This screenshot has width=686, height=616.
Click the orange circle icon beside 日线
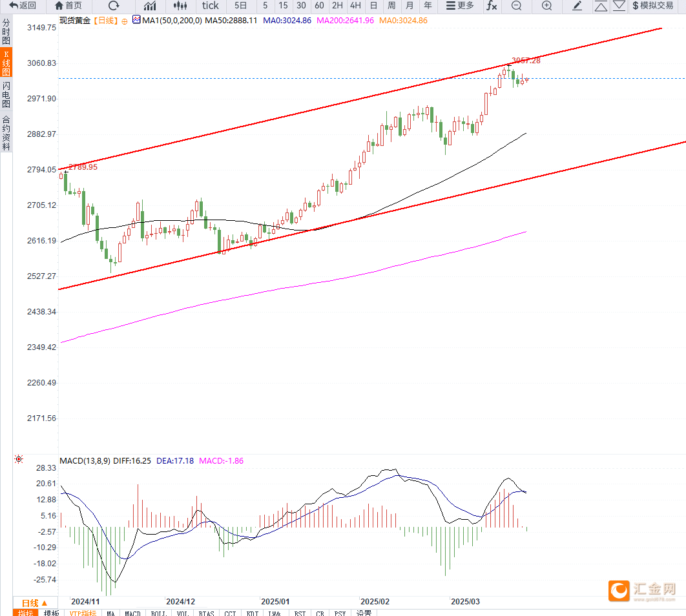click(125, 21)
